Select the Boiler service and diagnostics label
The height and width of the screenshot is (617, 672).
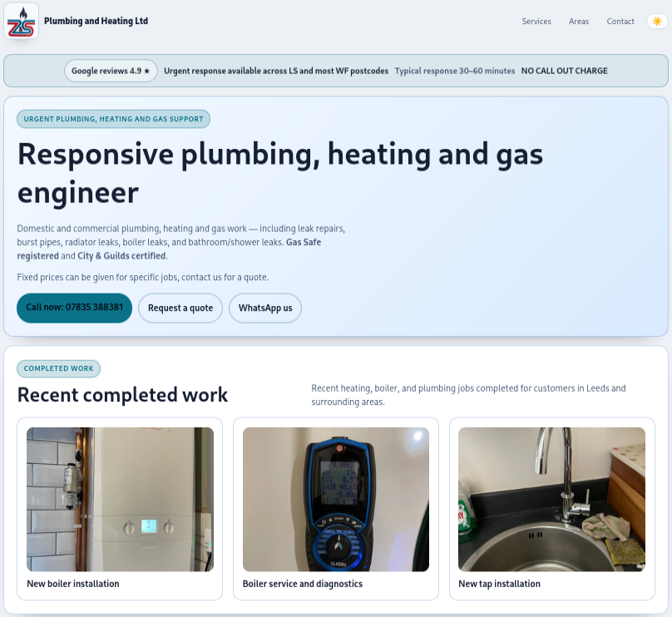(302, 584)
